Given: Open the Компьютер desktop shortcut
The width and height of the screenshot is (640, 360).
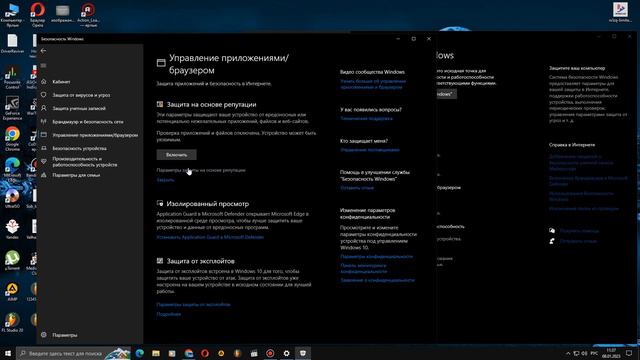Looking at the screenshot, I should pyautogui.click(x=11, y=15).
